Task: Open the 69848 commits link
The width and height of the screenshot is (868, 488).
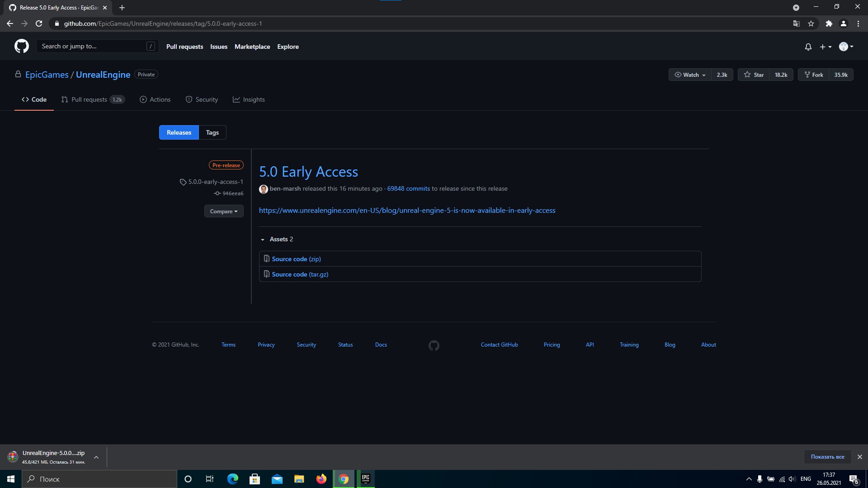Action: click(409, 188)
